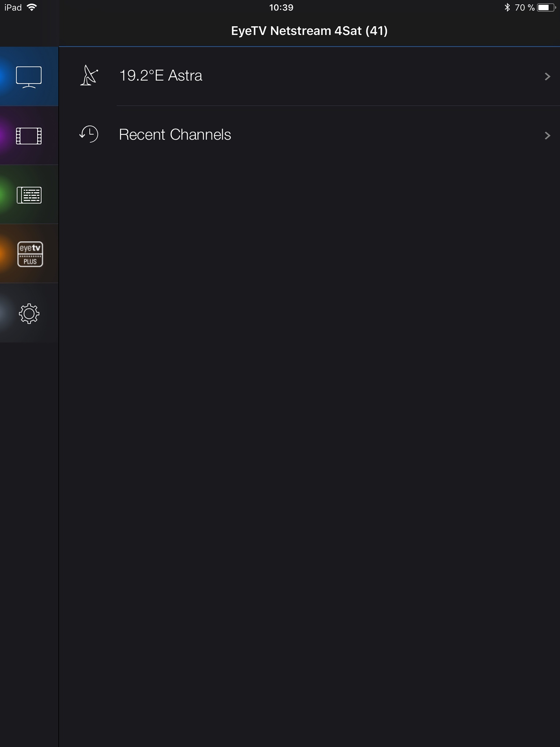
Task: Tap the 10:39 clock in status bar
Action: pyautogui.click(x=281, y=7)
